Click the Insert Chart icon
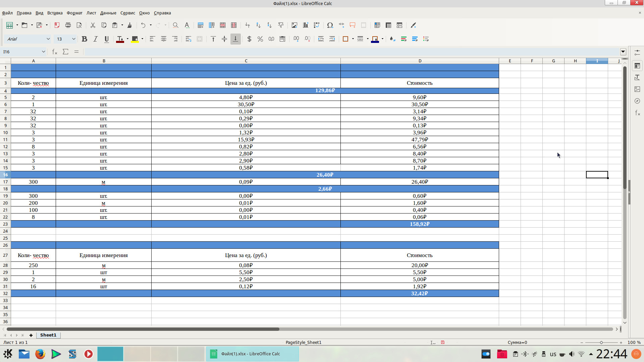The height and width of the screenshot is (362, 644). click(306, 25)
